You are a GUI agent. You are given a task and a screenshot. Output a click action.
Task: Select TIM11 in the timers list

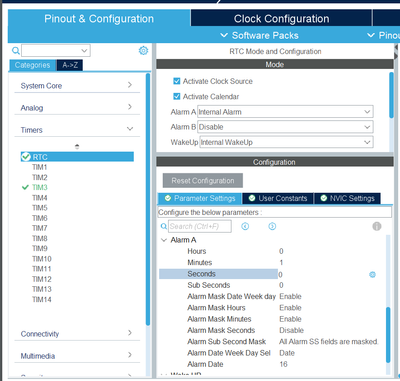pos(42,269)
